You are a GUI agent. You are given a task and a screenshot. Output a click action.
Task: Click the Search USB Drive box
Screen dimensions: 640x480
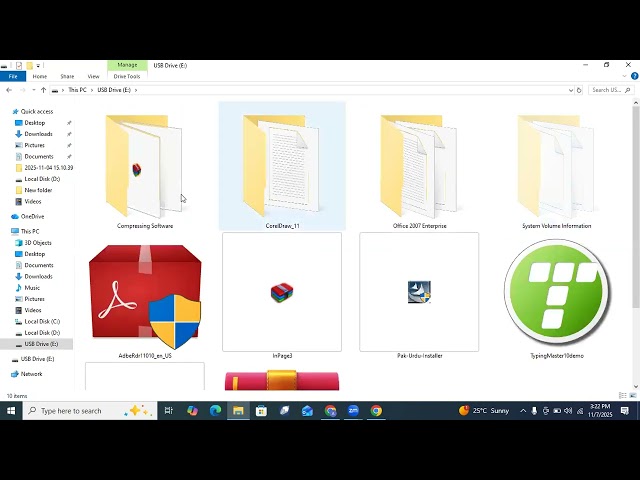point(611,90)
